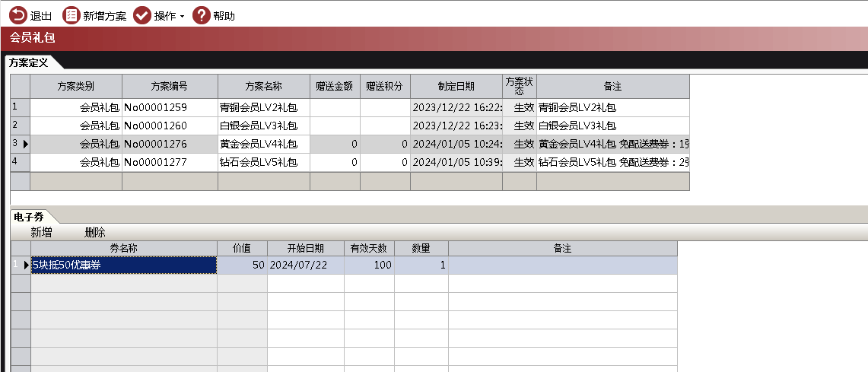Click date cell 2024/01/05 10:39
This screenshot has width=868, height=372.
coord(456,162)
